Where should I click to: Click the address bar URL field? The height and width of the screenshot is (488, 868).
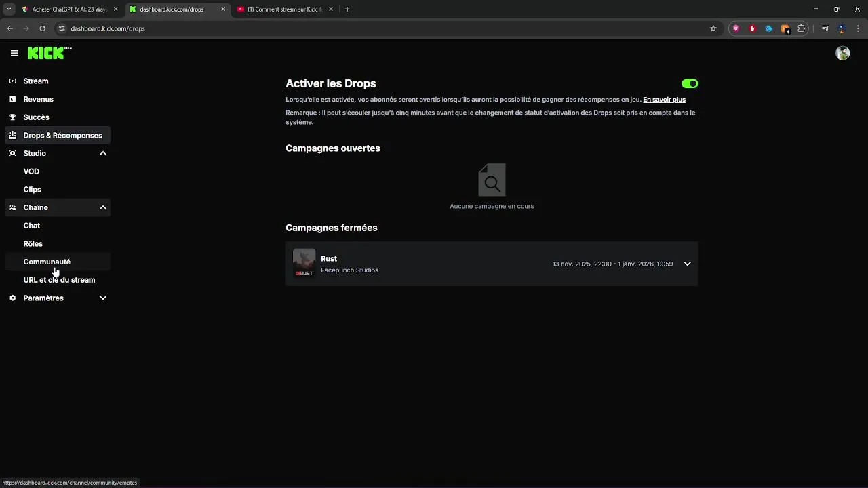point(387,28)
